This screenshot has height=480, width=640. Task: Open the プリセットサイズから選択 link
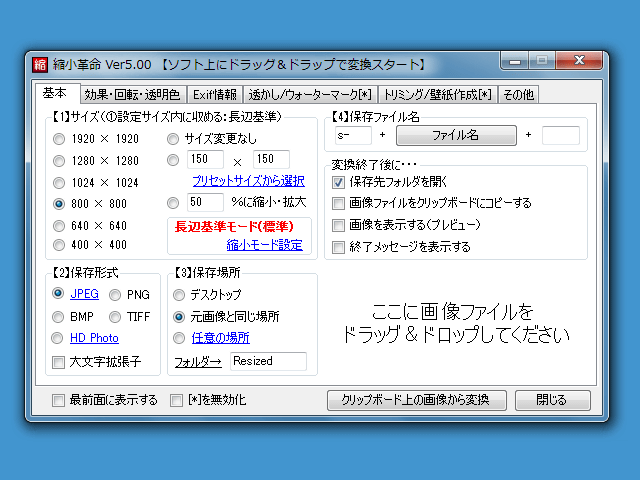[249, 181]
